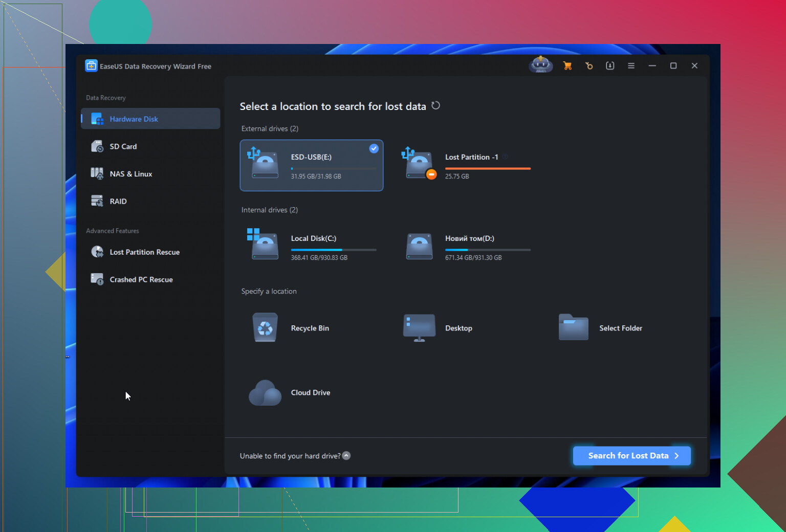
Task: Open Lost Partition Rescue feature
Action: (x=144, y=252)
